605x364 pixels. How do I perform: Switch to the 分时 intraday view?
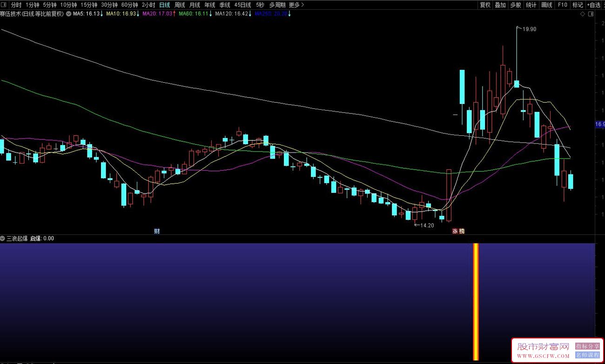click(16, 5)
